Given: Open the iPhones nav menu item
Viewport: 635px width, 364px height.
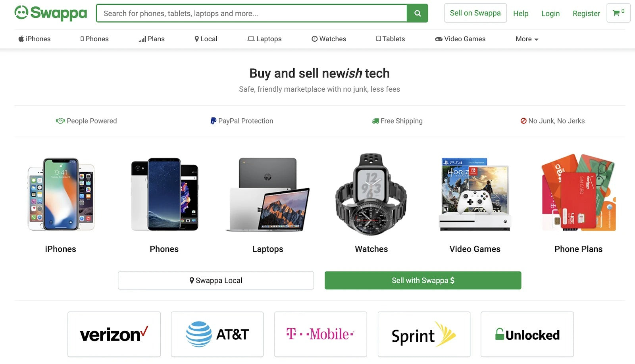Looking at the screenshot, I should [x=35, y=39].
